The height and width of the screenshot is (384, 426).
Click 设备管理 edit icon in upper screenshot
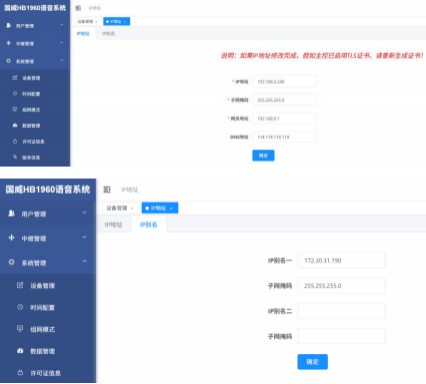15,78
